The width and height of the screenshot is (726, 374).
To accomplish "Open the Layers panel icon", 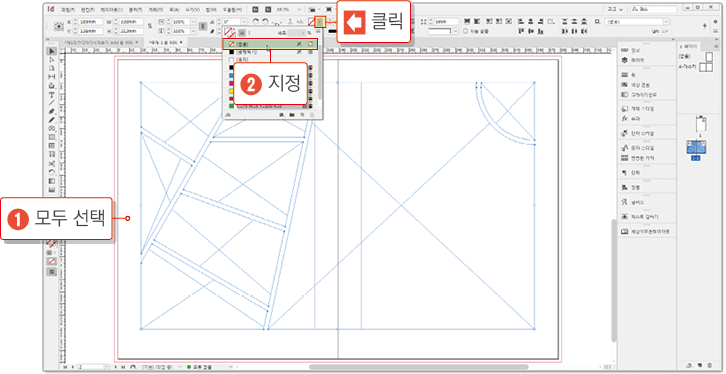I will point(624,60).
